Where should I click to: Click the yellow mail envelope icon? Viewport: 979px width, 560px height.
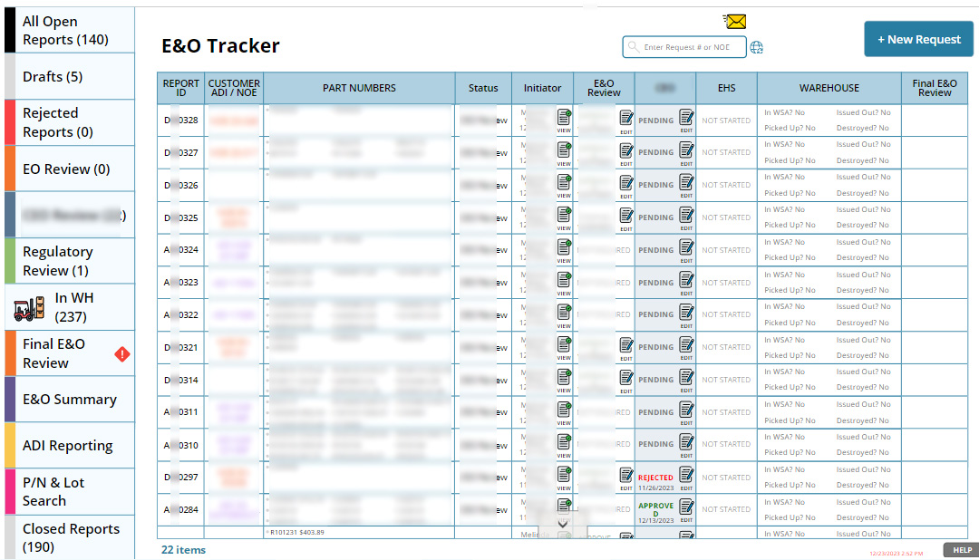point(735,22)
